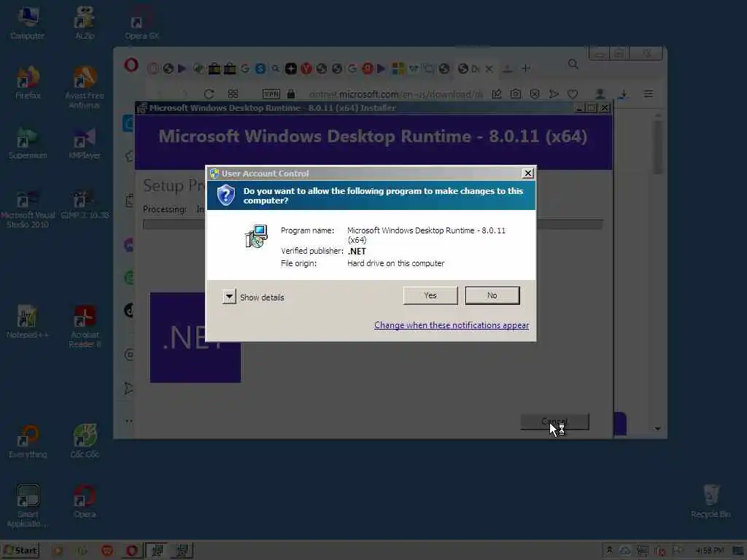This screenshot has height=560, width=747.
Task: Click the installer program icon in UAC
Action: coord(256,236)
